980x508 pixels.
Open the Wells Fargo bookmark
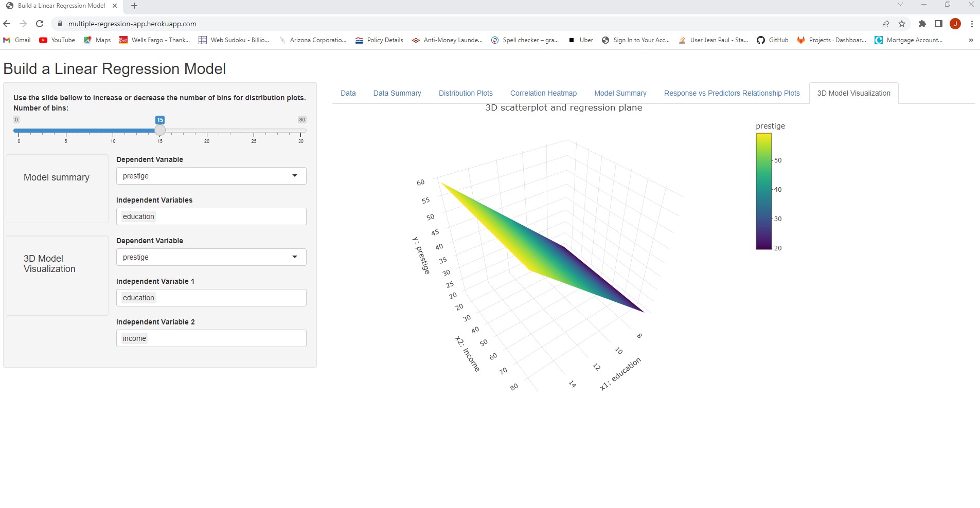point(155,40)
